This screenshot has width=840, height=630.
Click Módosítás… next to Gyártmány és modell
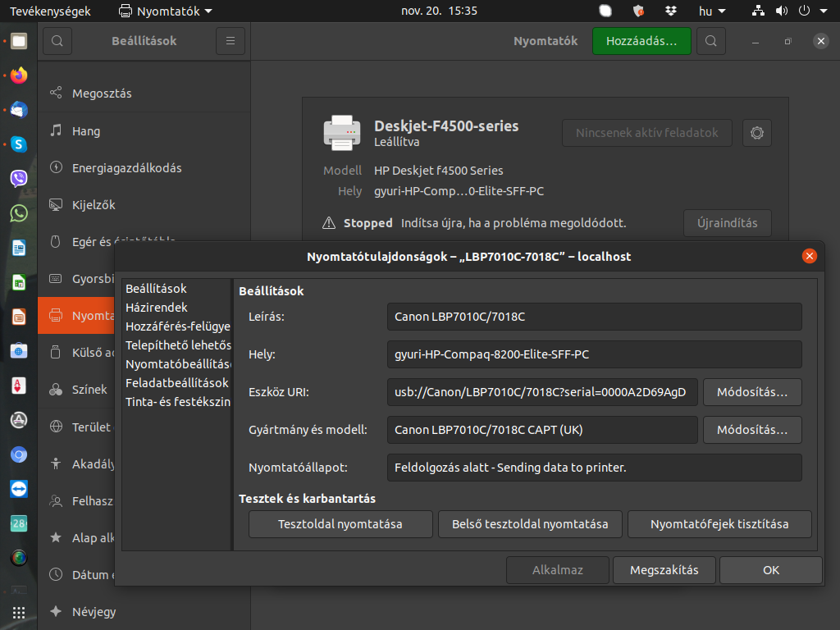tap(752, 430)
